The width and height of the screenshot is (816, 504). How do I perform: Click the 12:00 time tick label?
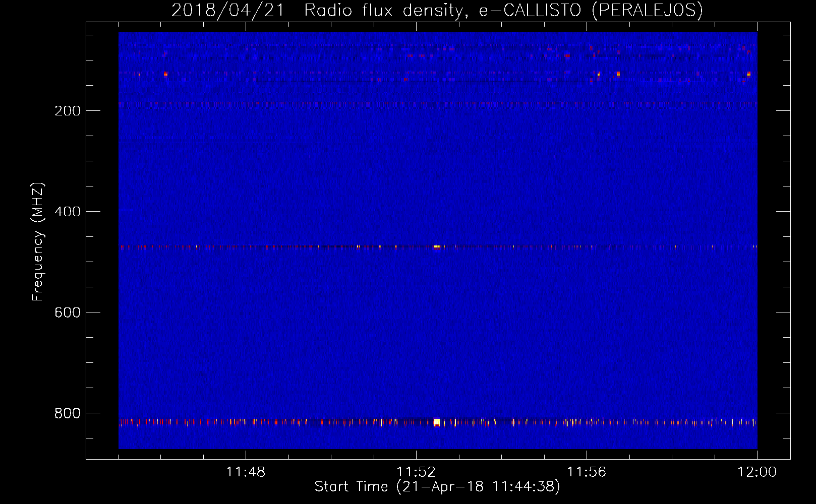757,472
